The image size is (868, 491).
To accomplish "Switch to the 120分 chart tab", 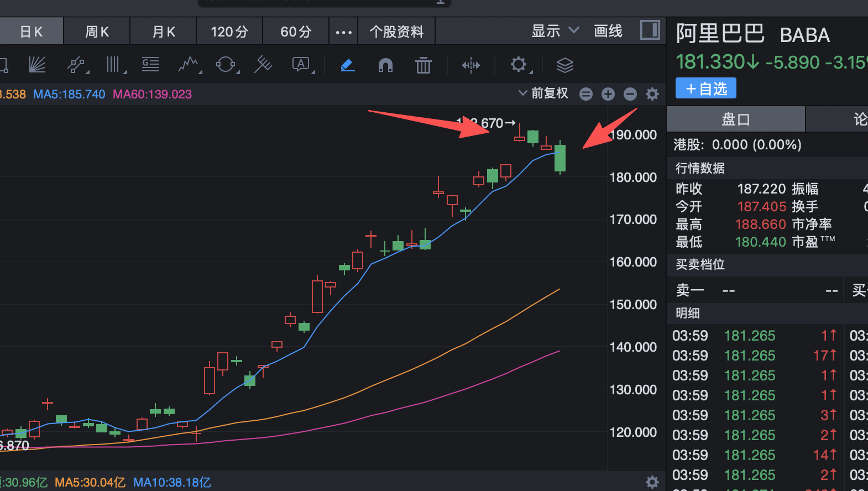I will click(229, 32).
